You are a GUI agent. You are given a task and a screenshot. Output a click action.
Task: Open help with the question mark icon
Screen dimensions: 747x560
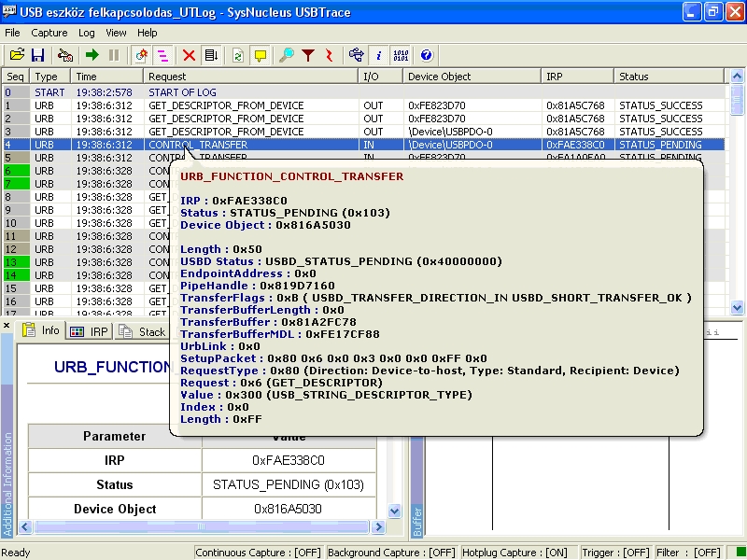(427, 55)
